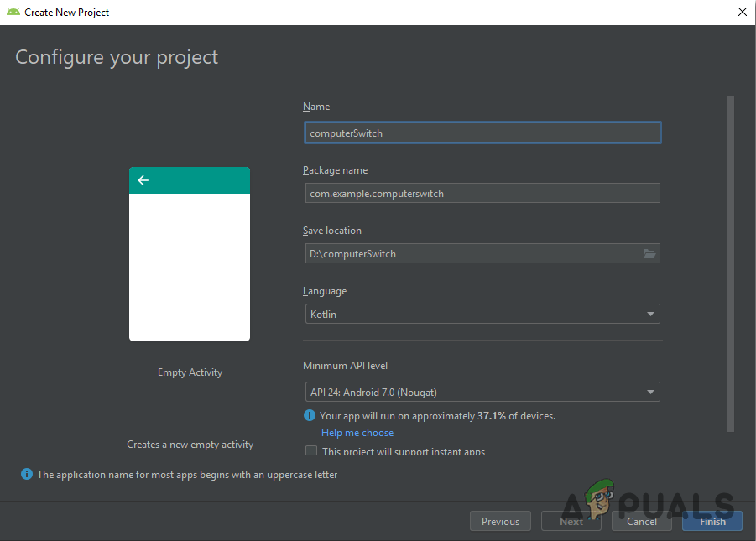The image size is (756, 541).
Task: Click the info icon about application name capitalization
Action: 26,474
